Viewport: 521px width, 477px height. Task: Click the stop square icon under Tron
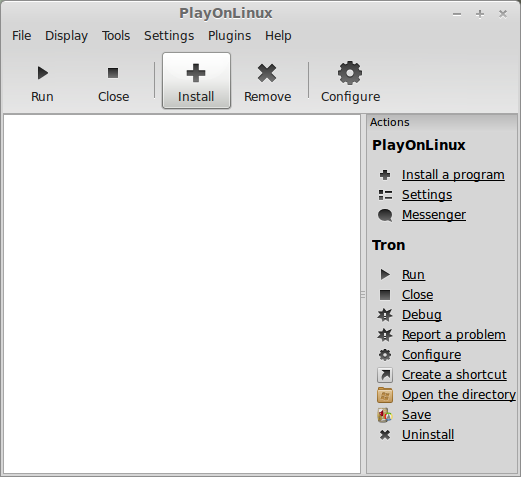[385, 295]
